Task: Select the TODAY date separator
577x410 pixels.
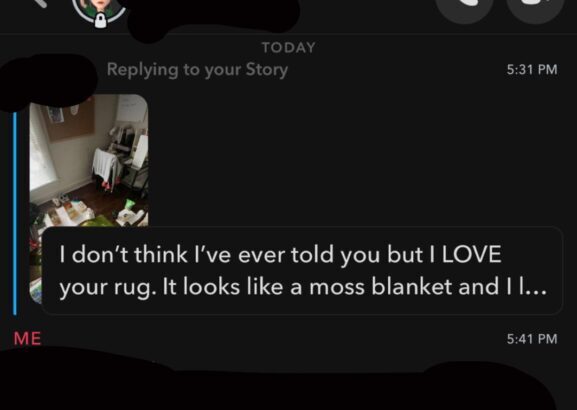Action: tap(288, 47)
